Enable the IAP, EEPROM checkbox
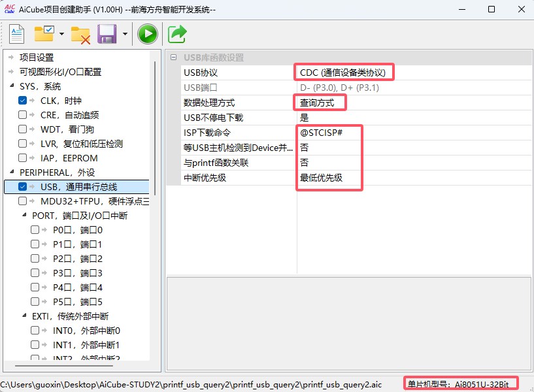534x392 pixels. pyautogui.click(x=22, y=158)
